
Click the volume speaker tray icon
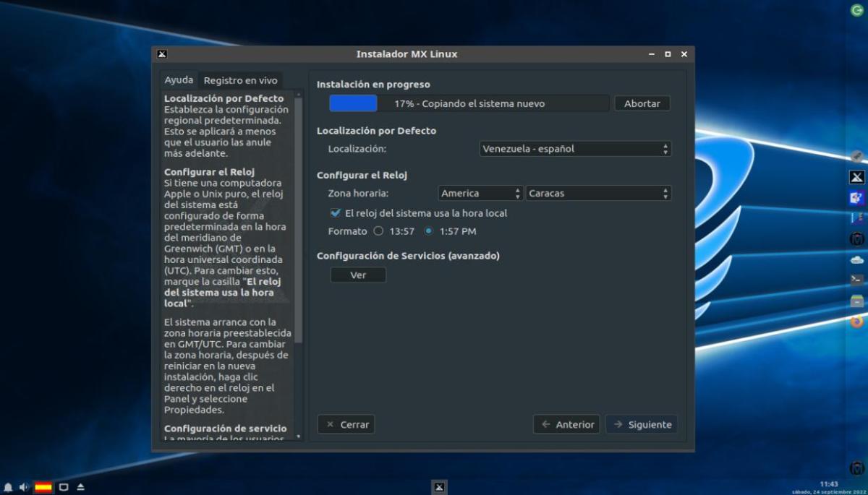23,487
